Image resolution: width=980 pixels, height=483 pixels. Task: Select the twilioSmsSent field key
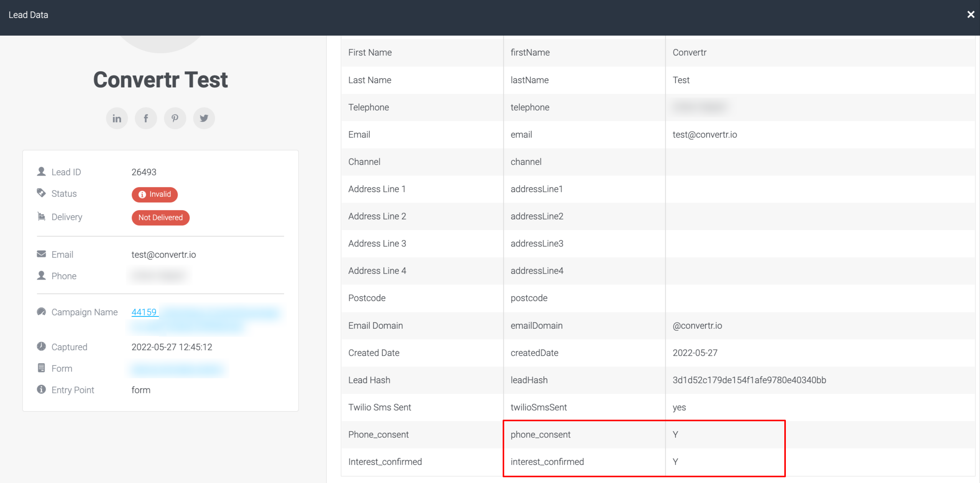(x=539, y=407)
